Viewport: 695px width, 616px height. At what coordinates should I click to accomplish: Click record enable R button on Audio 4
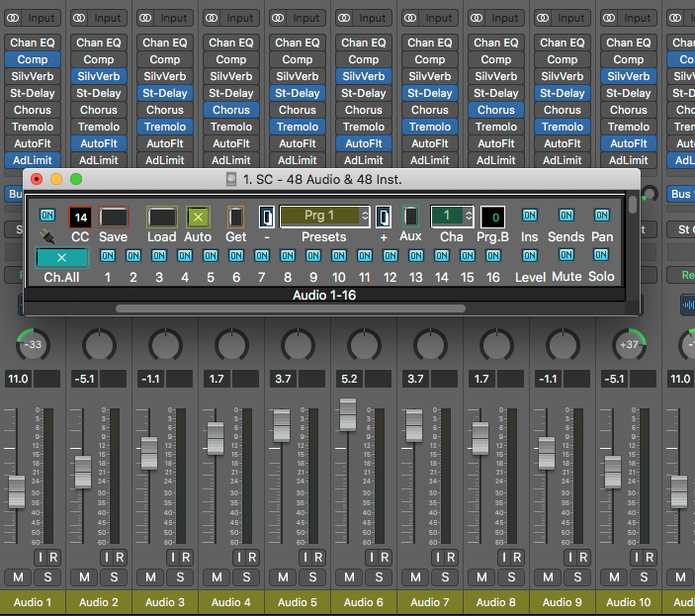pos(252,558)
